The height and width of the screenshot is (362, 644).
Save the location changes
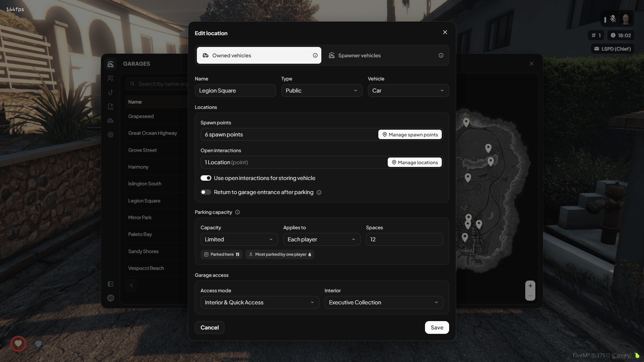coord(437,327)
